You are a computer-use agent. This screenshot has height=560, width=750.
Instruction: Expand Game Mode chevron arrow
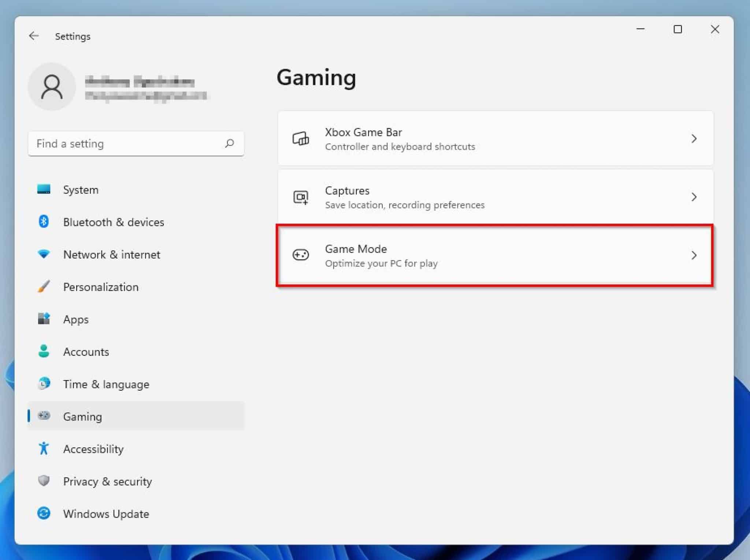[694, 255]
